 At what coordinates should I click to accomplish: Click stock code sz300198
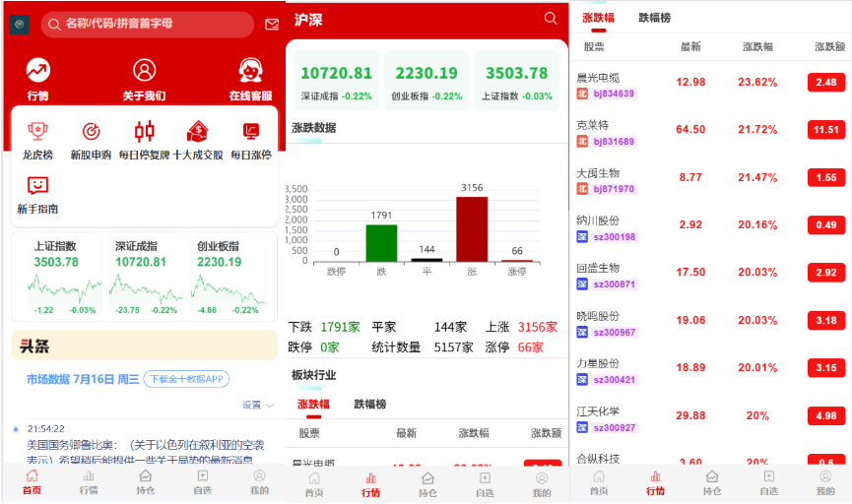[x=614, y=237]
